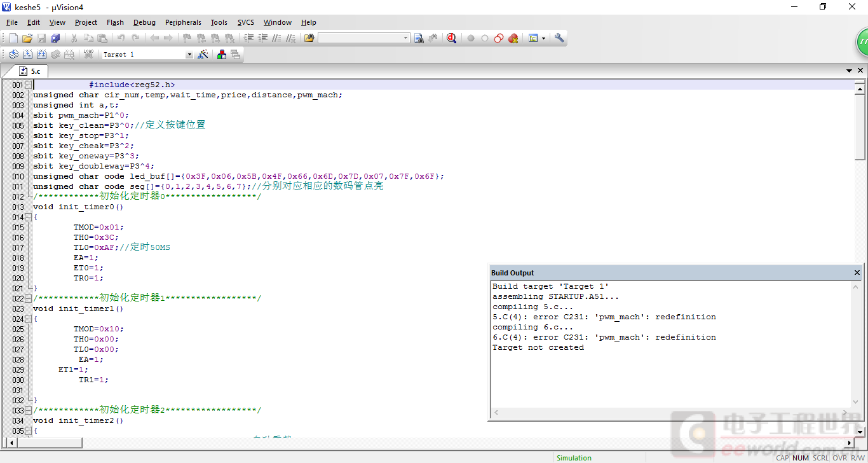Navigate backwards with the left arrow icon

coord(154,38)
